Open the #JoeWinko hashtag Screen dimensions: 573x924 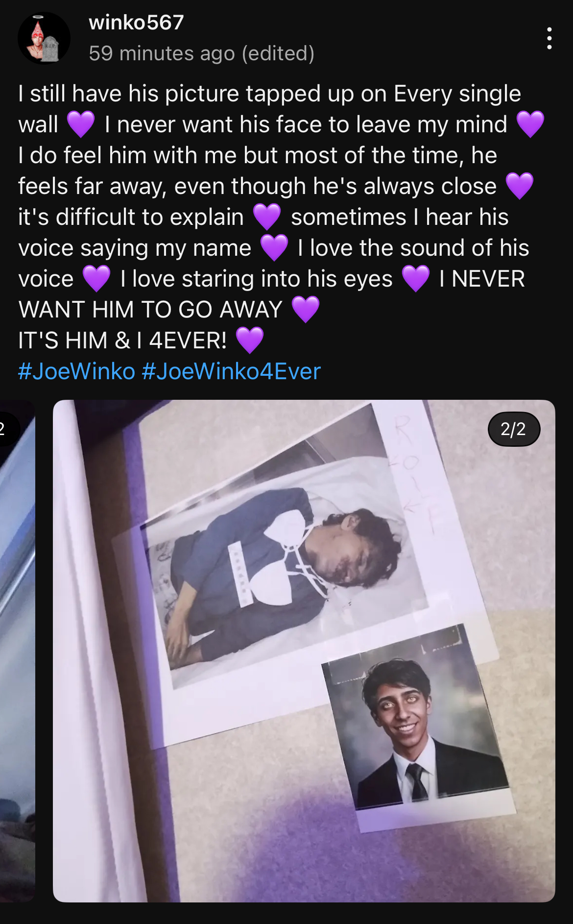(76, 371)
